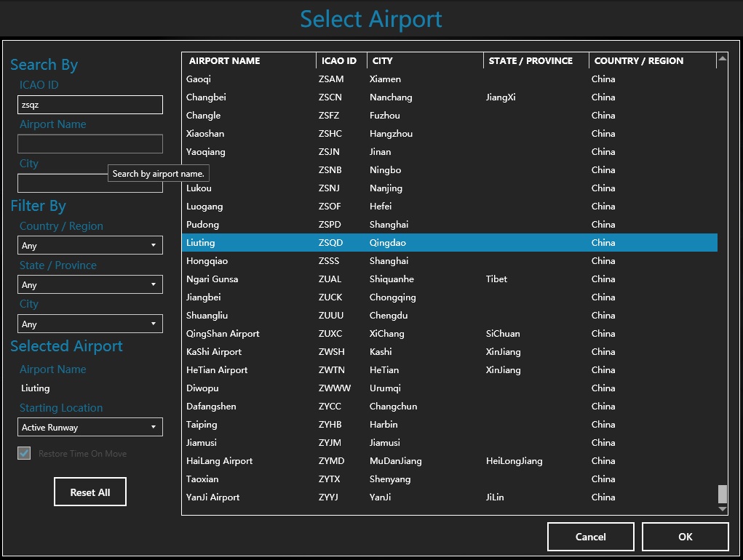The height and width of the screenshot is (560, 743).
Task: Click the OK button
Action: [685, 537]
